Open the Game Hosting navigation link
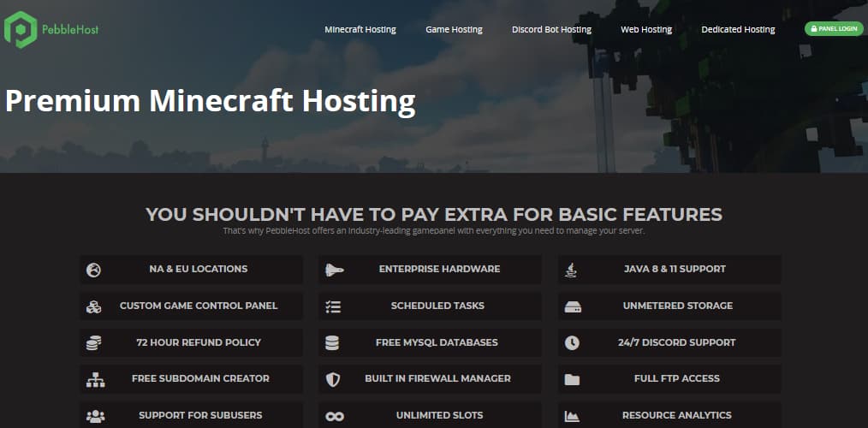Viewport: 868px width, 428px height. click(454, 29)
